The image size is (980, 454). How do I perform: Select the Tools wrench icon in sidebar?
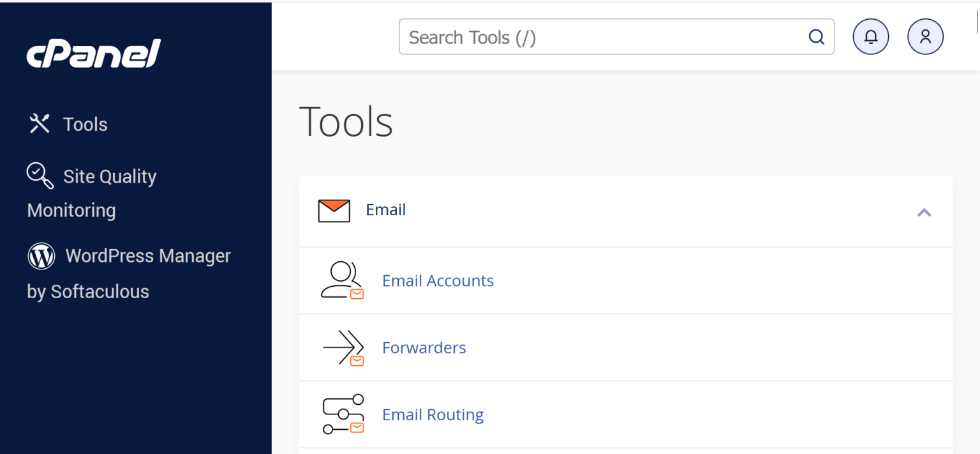[x=40, y=123]
